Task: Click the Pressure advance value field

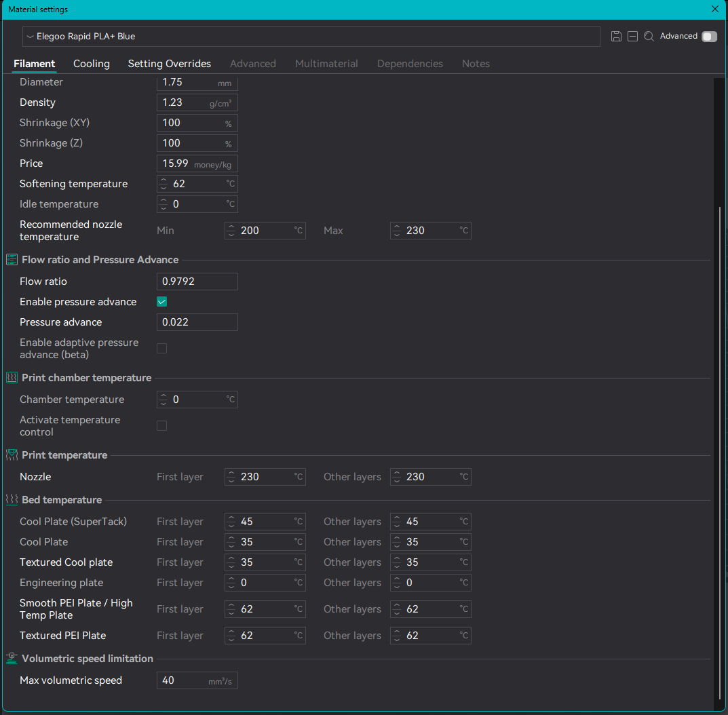Action: (197, 322)
